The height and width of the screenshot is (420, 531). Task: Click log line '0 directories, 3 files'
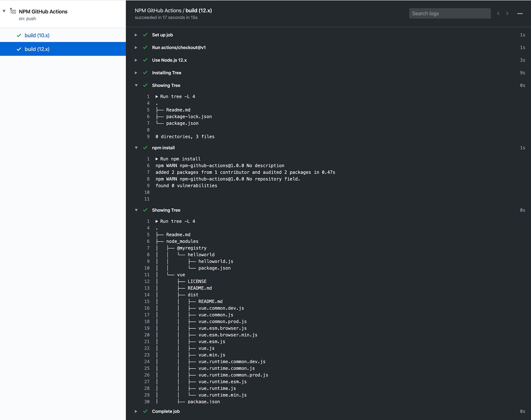[185, 137]
